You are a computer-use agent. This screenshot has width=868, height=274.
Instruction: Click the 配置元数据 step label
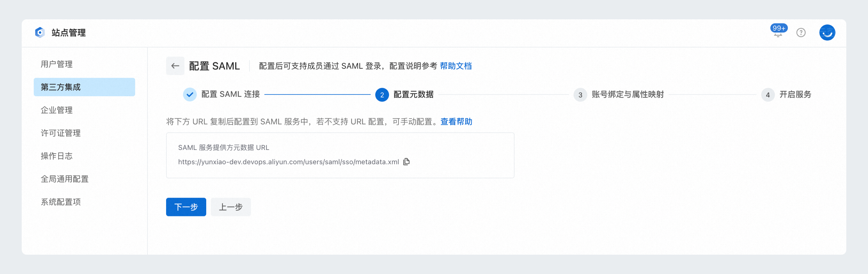click(x=414, y=94)
